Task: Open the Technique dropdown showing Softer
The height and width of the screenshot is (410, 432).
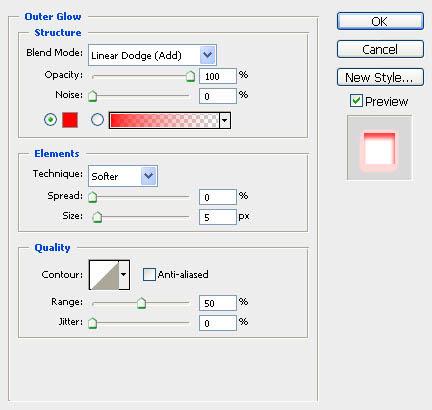Action: click(123, 176)
